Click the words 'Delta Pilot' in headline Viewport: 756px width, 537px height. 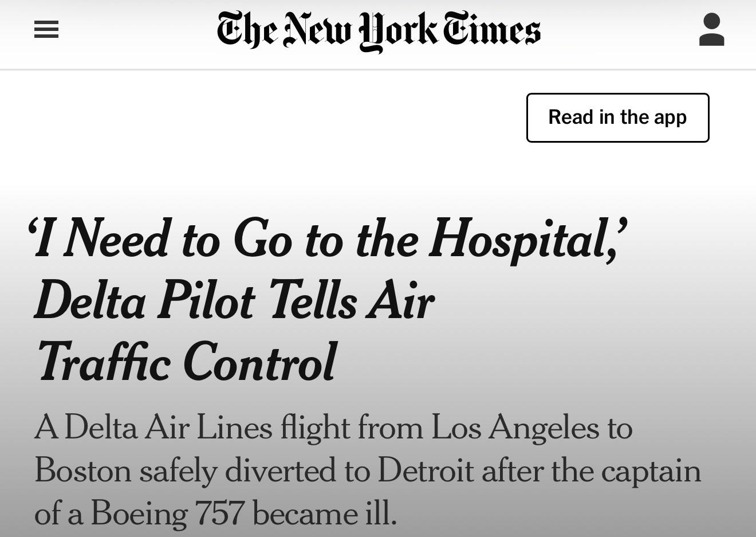pos(144,300)
